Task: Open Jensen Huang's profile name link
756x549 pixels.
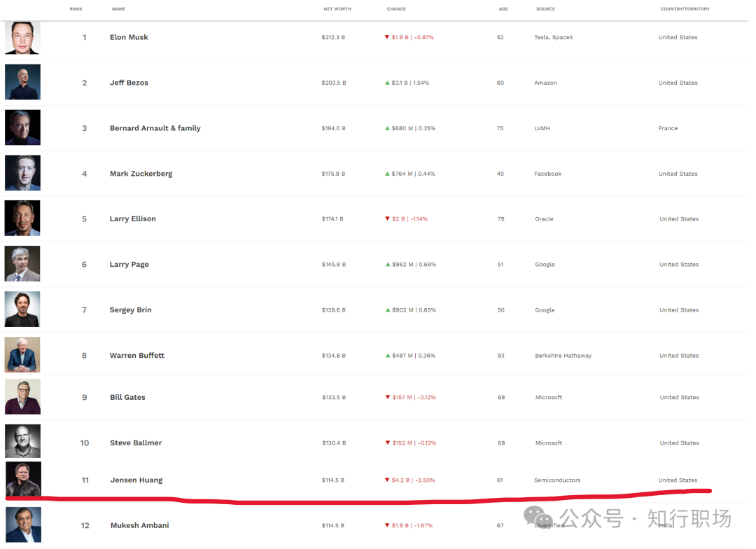Action: [136, 480]
